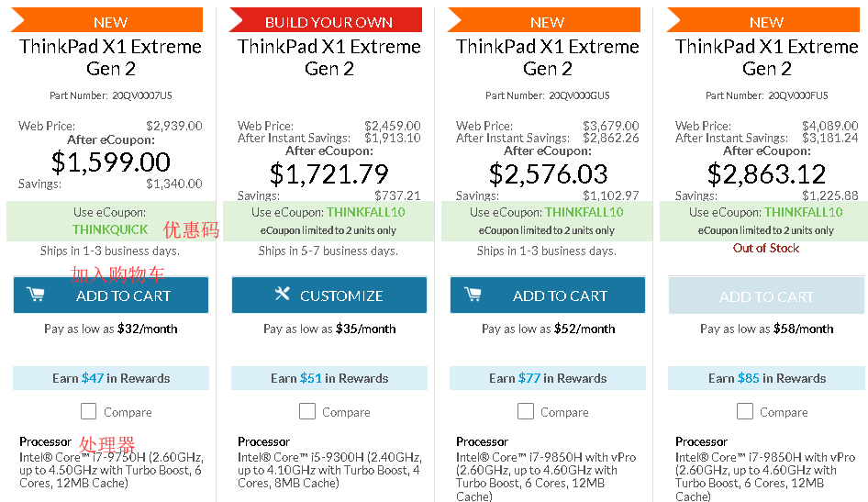This screenshot has height=502, width=868.
Task: Open Earn $47 in Rewards banner
Action: [x=111, y=378]
